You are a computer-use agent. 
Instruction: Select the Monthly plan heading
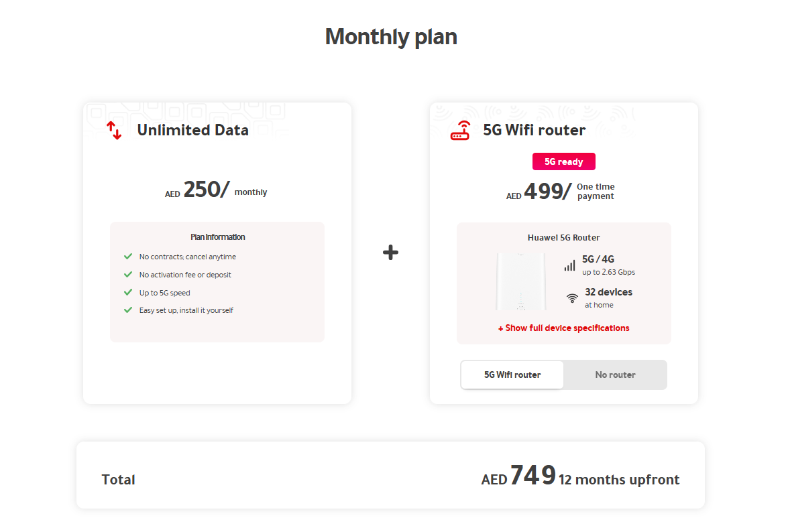(x=391, y=37)
